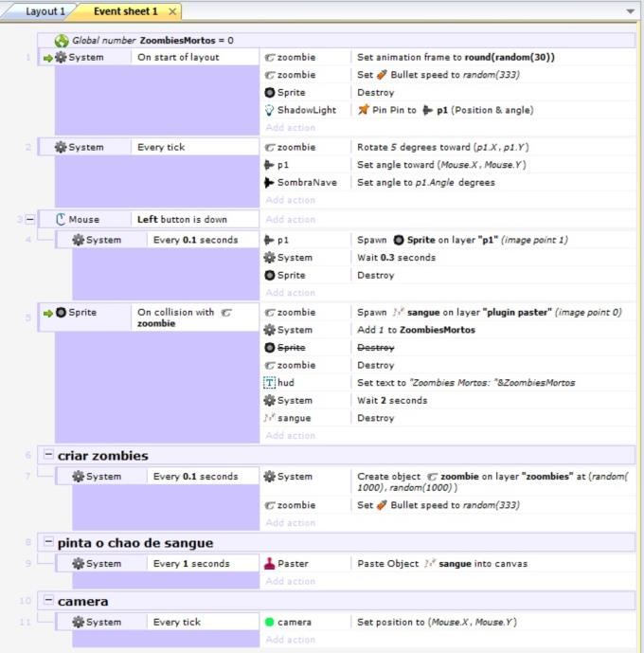Collapse the criar zombies group
The width and height of the screenshot is (644, 653).
[x=48, y=454]
